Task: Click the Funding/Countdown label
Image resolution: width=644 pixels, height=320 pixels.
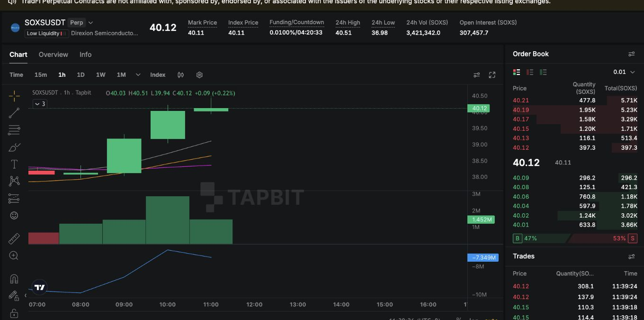Action: pyautogui.click(x=297, y=22)
